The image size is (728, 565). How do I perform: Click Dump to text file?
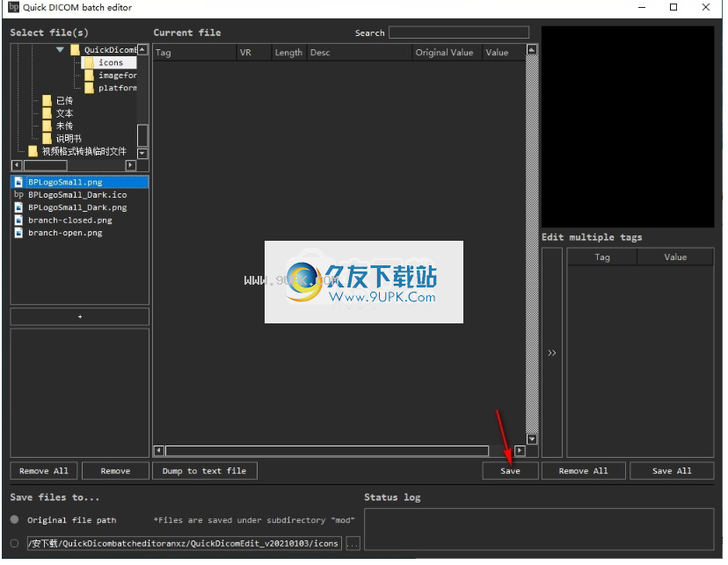[205, 471]
